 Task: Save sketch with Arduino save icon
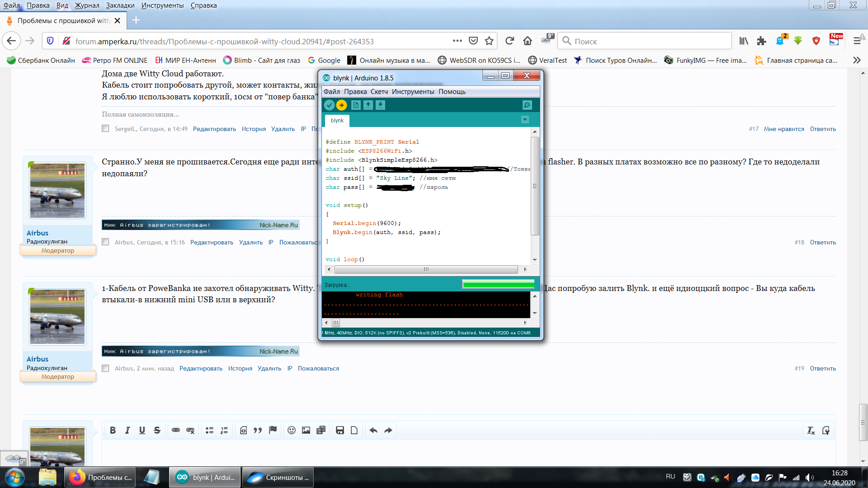tap(381, 105)
